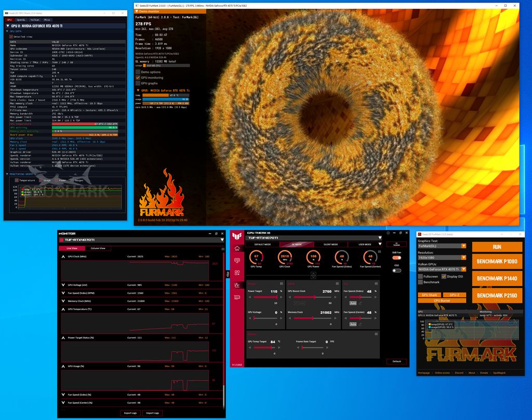Increase Power Target with right arrow
The width and height of the screenshot is (532, 420).
click(281, 297)
